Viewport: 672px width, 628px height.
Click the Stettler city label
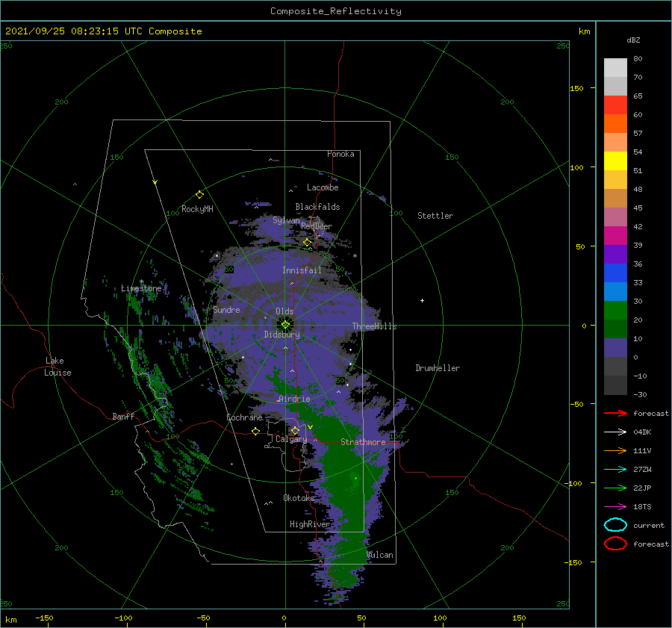435,216
